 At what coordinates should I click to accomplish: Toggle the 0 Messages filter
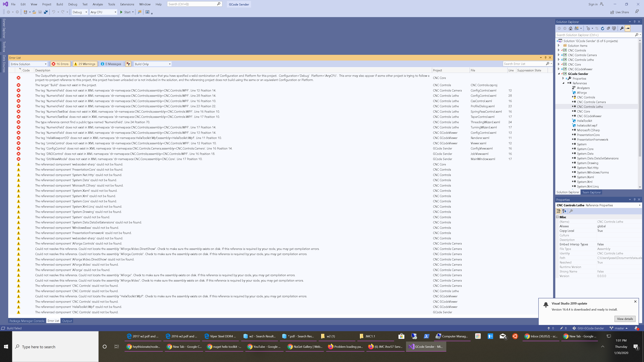tap(111, 64)
